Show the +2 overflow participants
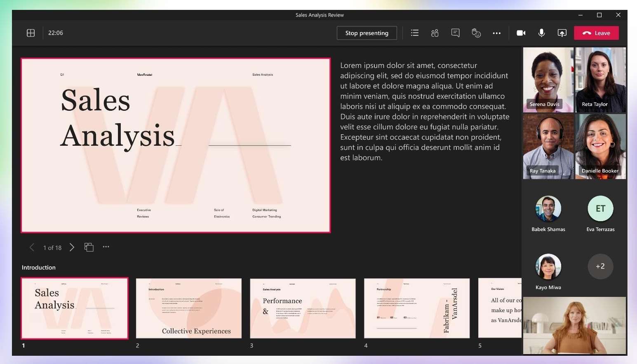 [600, 266]
